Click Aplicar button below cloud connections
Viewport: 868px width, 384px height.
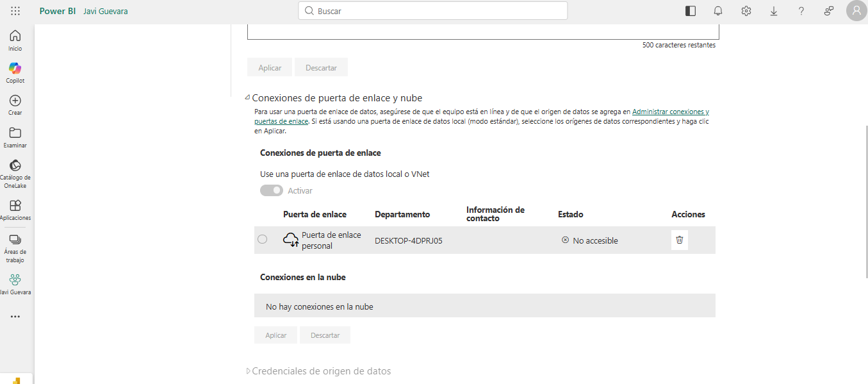click(275, 335)
